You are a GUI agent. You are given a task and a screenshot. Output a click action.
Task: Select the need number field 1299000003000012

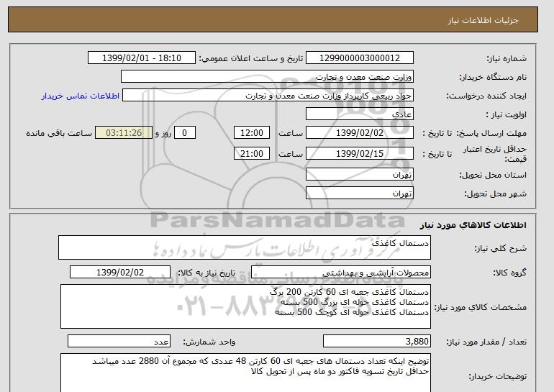coord(359,58)
